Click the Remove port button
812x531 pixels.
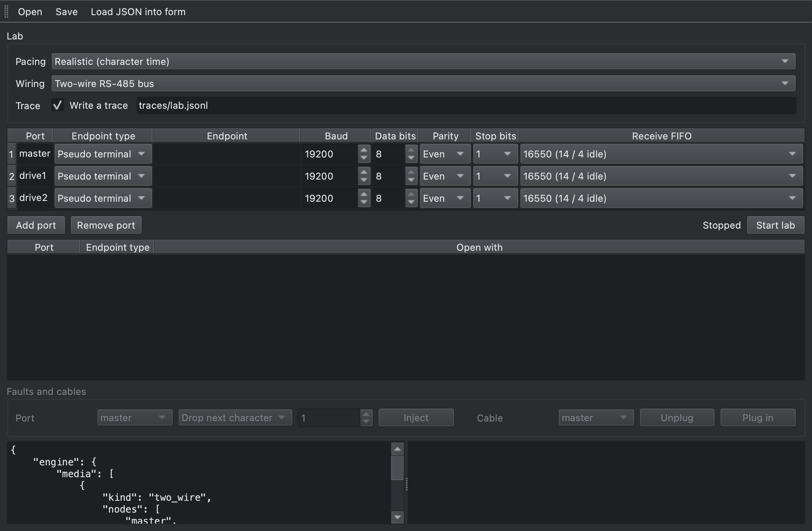(106, 225)
